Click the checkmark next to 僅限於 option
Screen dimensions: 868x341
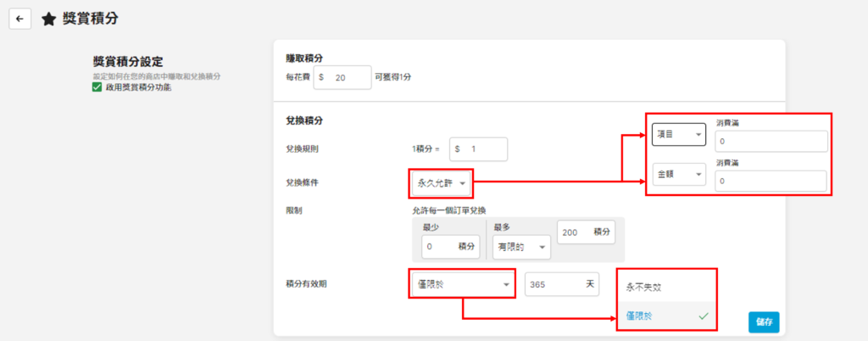click(x=702, y=316)
